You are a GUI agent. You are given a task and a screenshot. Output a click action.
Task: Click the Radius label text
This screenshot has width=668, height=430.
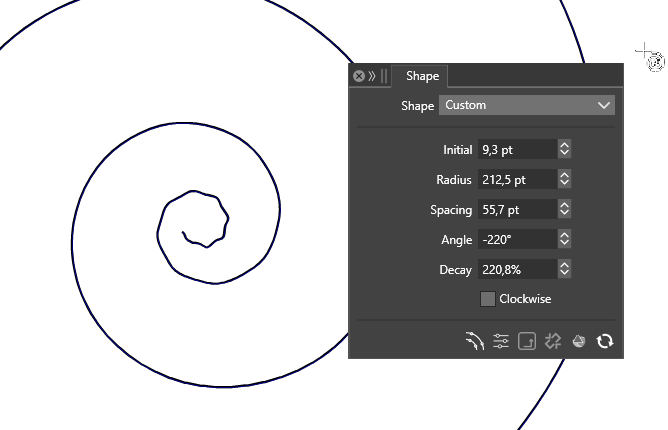[454, 180]
